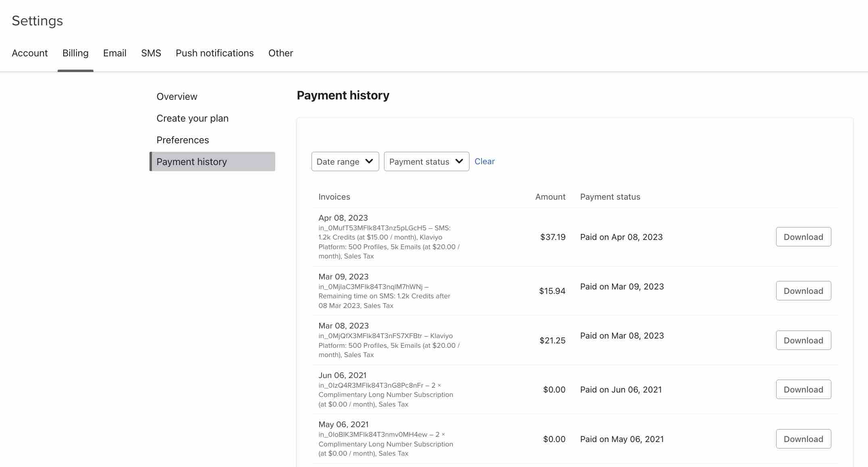Click the Download button for Mar 09, 2023 invoice
868x467 pixels.
point(804,290)
